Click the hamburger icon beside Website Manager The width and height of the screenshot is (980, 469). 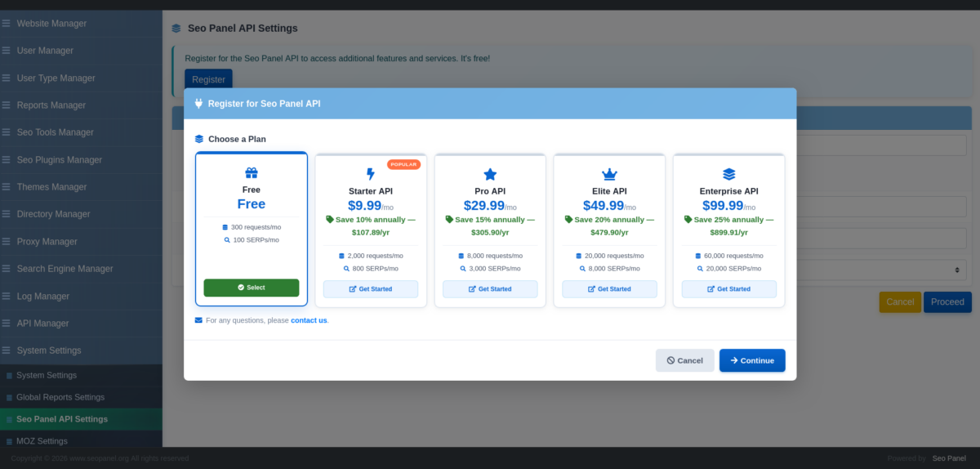tap(7, 23)
